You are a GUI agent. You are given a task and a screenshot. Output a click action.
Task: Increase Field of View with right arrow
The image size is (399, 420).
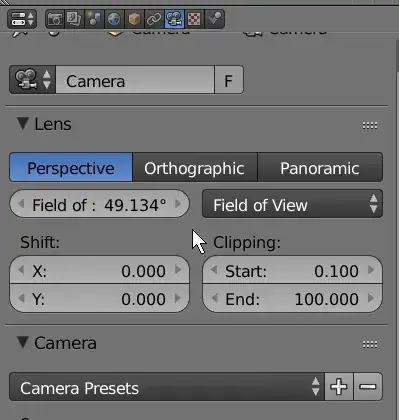point(178,203)
